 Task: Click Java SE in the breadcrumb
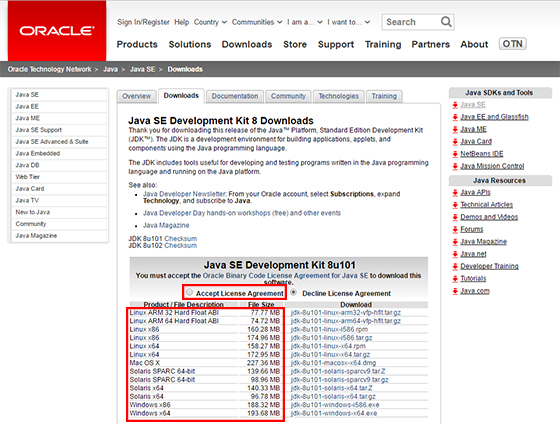[x=142, y=69]
